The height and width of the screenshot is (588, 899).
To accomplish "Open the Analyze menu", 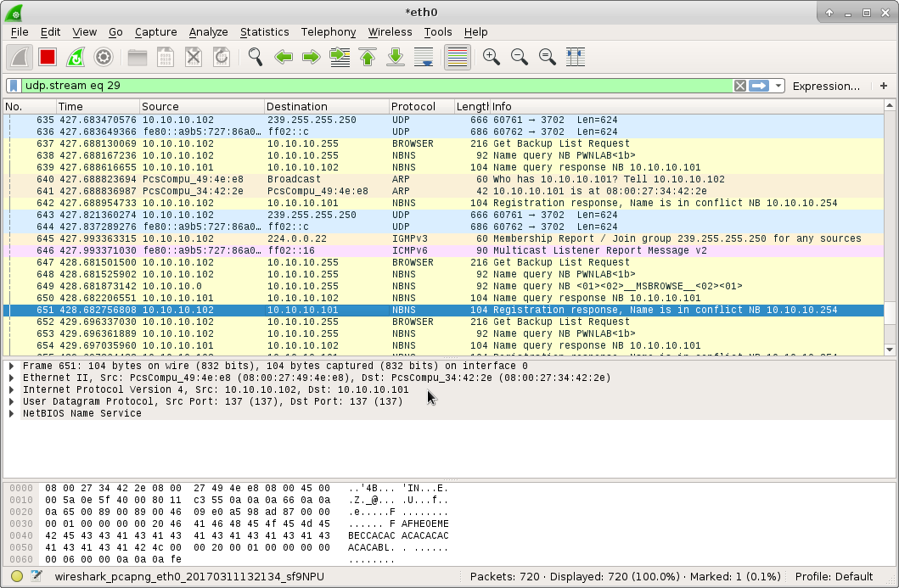I will [209, 32].
